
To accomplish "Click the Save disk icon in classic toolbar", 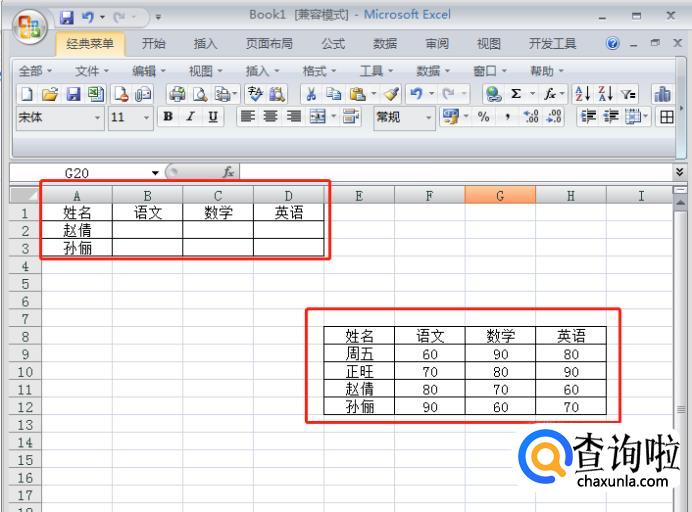I will 73,94.
